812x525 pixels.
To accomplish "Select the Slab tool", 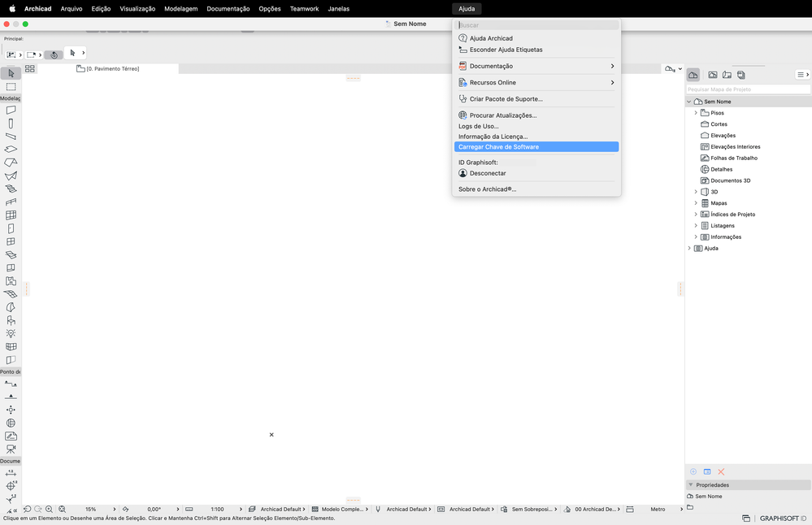I will coord(11,150).
